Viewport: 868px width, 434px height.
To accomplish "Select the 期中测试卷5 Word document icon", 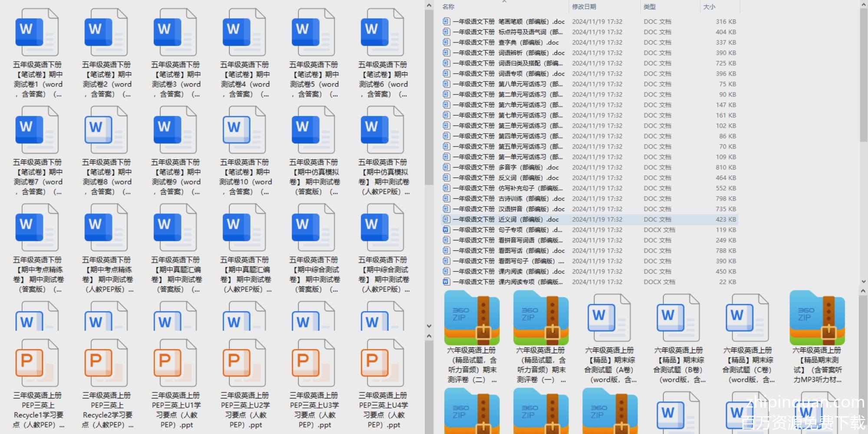I will (313, 33).
